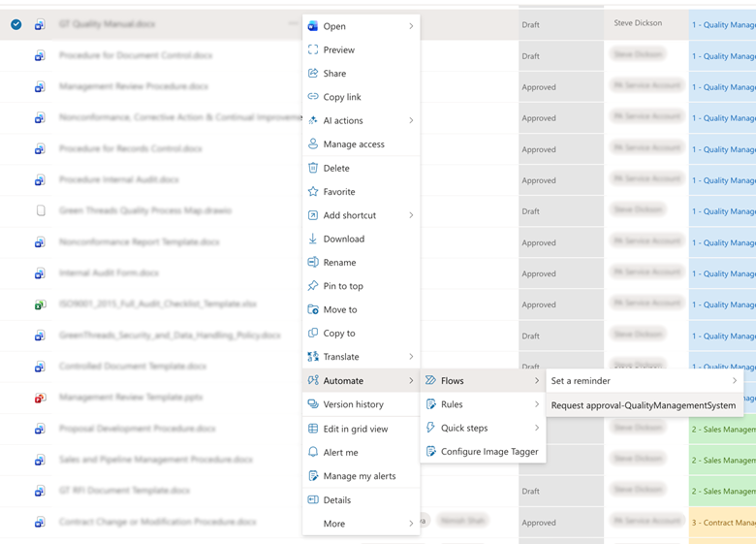The height and width of the screenshot is (544, 756).
Task: Open Manage access from the menu
Action: 354,144
